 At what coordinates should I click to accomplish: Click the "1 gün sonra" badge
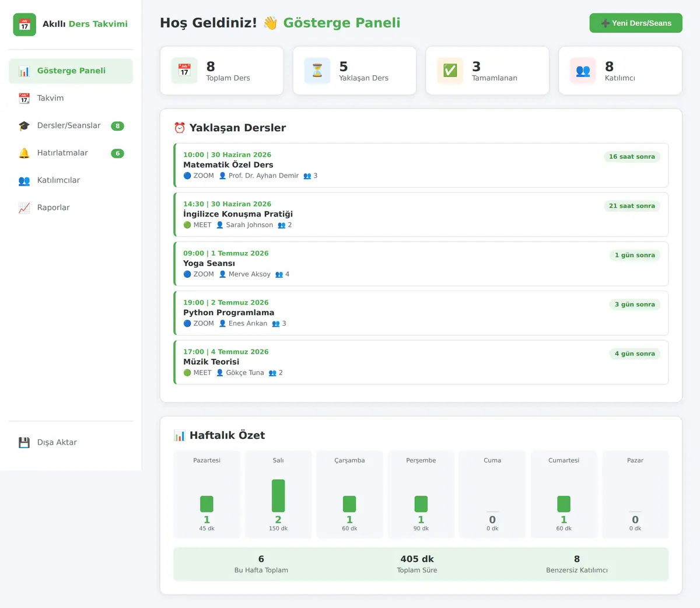coord(635,256)
